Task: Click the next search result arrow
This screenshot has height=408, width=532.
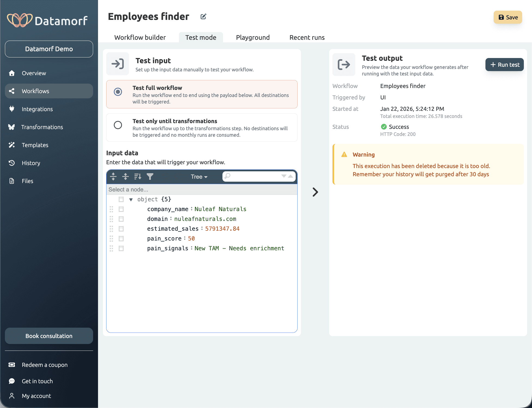Action: coord(284,176)
